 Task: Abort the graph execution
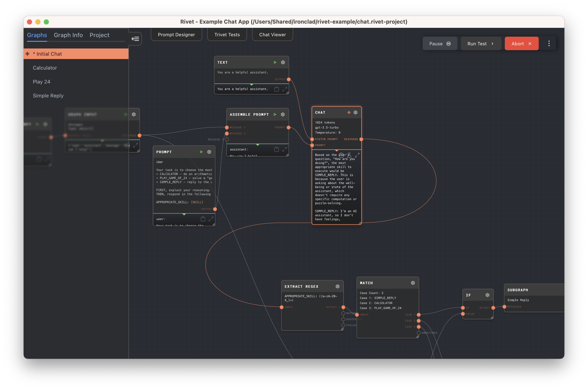click(521, 43)
